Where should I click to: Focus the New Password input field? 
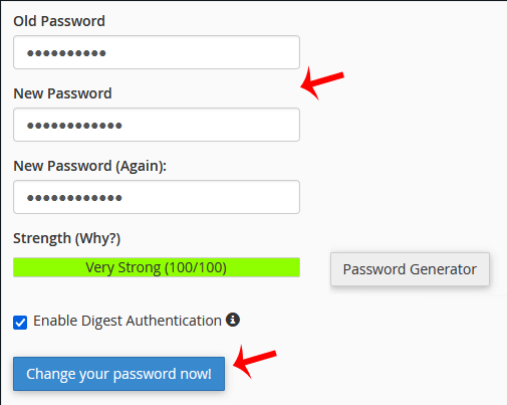pos(156,125)
